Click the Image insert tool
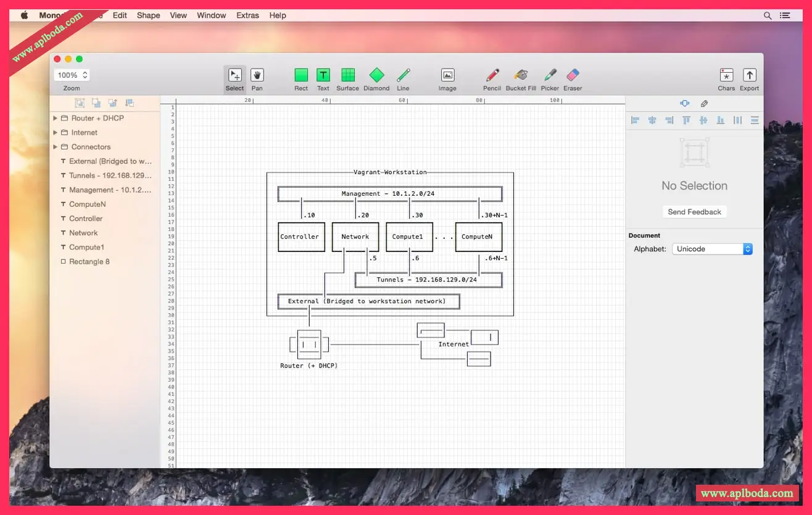The height and width of the screenshot is (515, 812). 447,76
